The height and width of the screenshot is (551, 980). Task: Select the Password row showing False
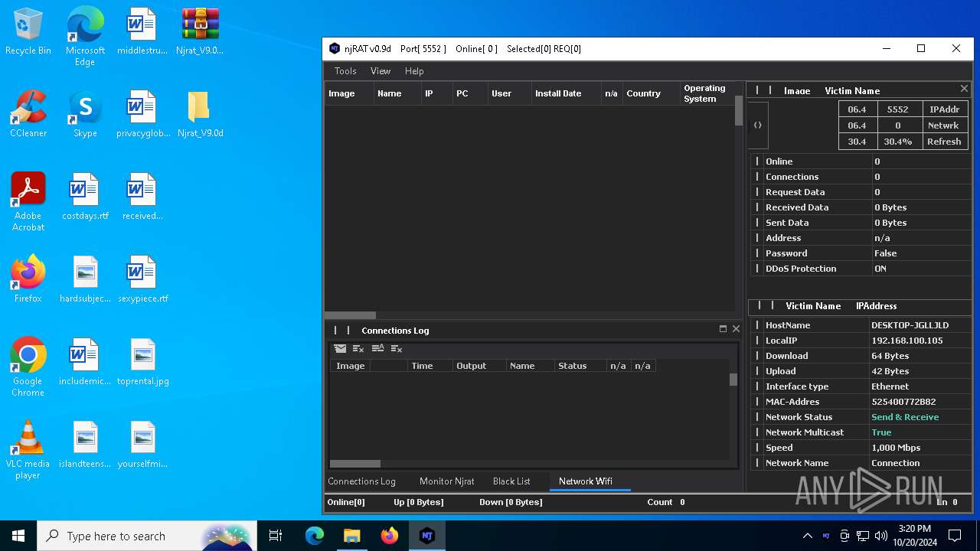[x=860, y=253]
